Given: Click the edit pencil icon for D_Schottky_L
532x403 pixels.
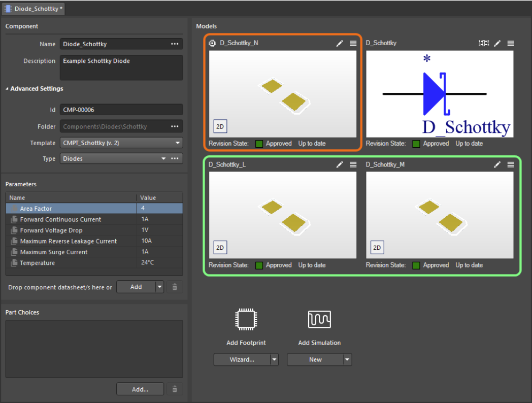Looking at the screenshot, I should pyautogui.click(x=339, y=164).
